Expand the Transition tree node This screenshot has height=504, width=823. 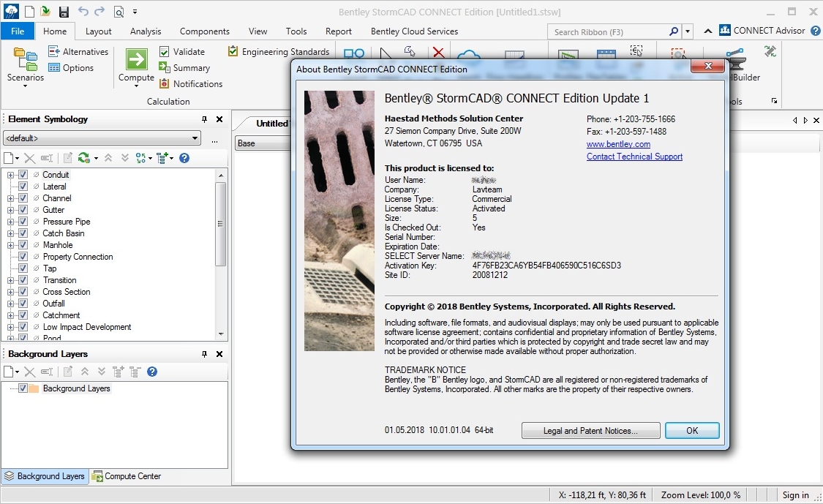[10, 280]
